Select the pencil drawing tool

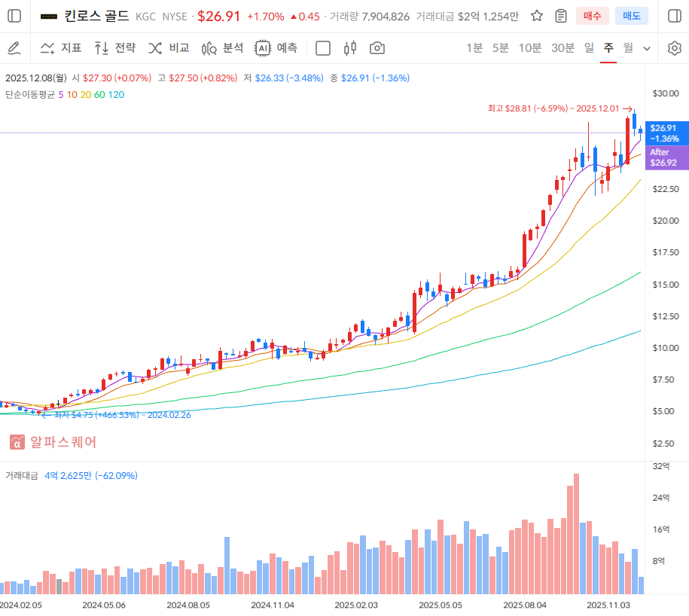point(14,48)
